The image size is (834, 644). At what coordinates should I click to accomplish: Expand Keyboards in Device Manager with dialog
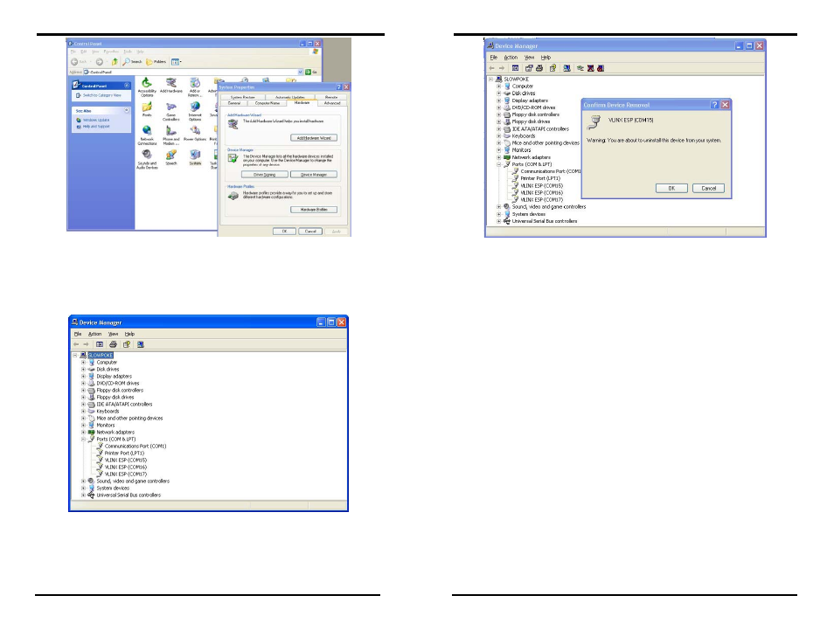(499, 135)
